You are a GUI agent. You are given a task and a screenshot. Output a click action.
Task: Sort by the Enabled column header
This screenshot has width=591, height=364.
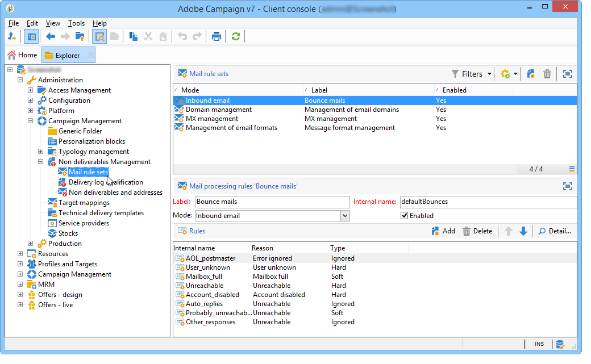[x=473, y=90]
